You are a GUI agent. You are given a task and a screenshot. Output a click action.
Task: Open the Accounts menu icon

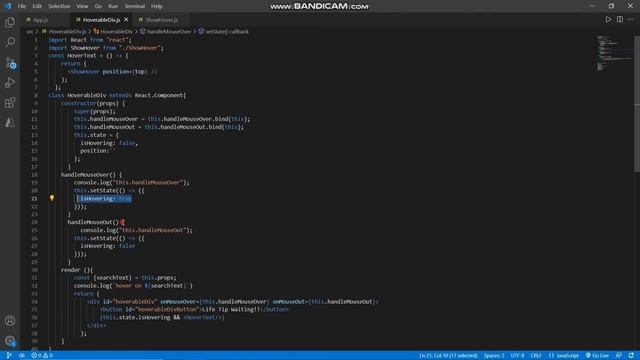10,321
